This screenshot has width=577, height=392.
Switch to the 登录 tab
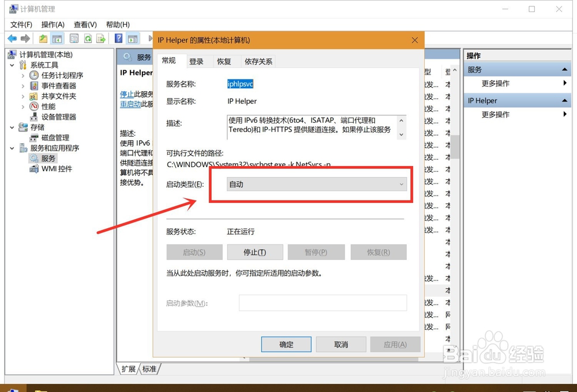[198, 61]
